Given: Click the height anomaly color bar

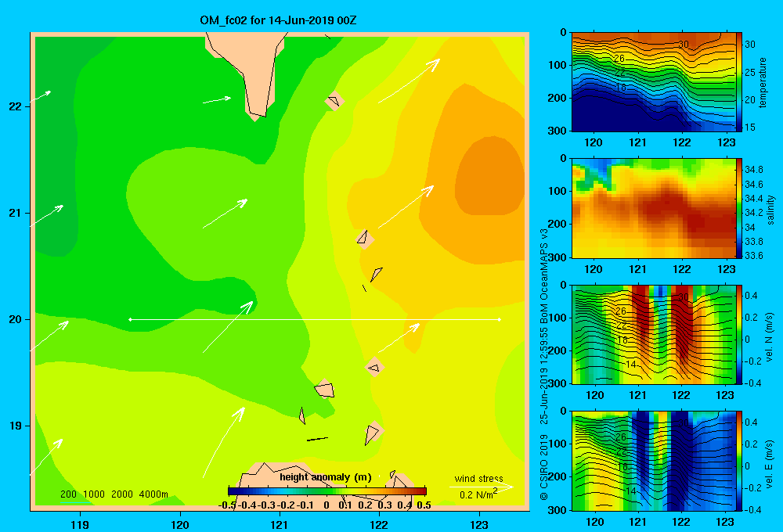Looking at the screenshot, I should [327, 491].
